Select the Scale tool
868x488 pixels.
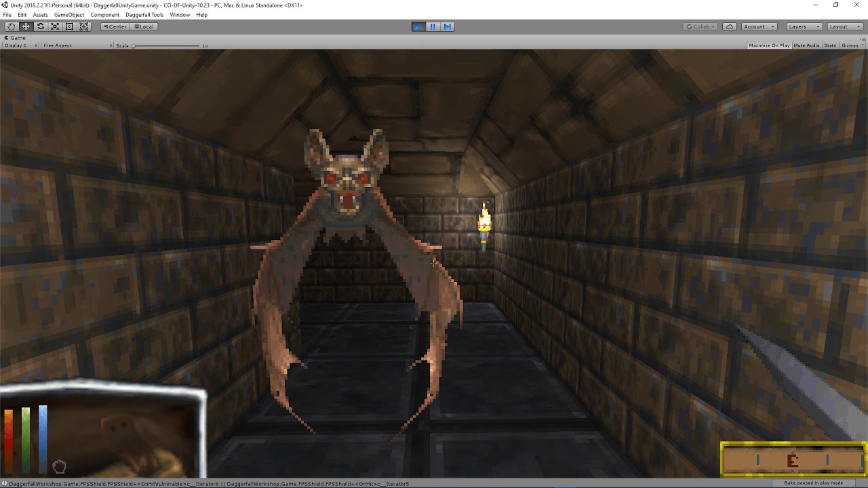55,26
